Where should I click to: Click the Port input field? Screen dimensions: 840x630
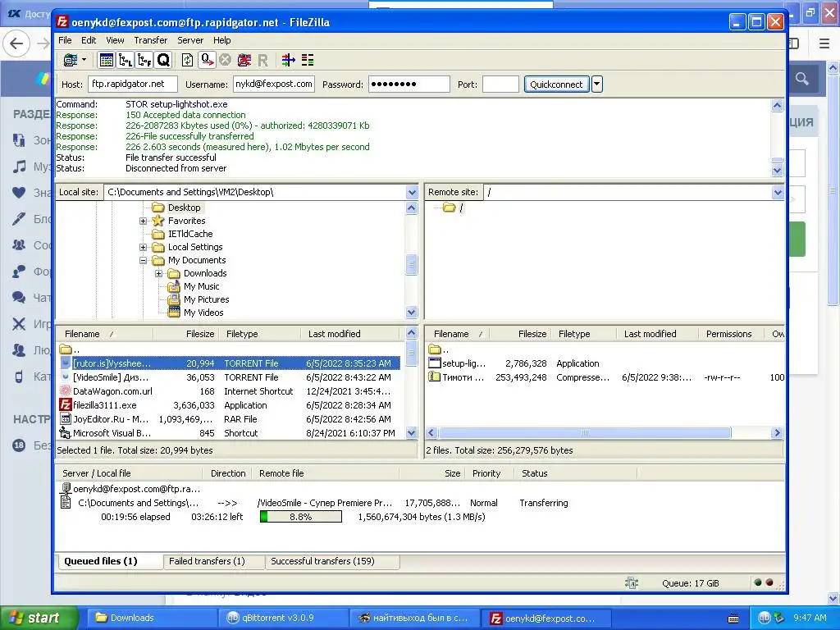click(x=500, y=84)
